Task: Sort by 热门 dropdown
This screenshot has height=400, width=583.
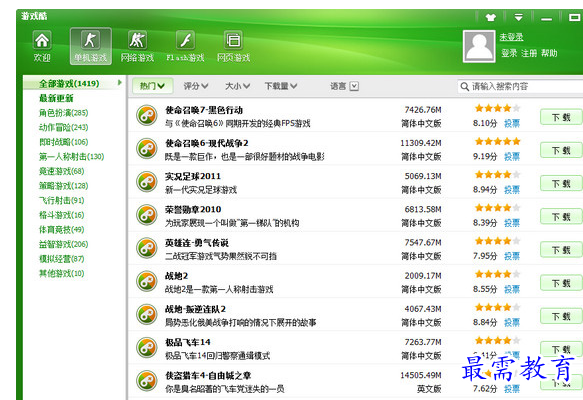Action: [x=152, y=86]
